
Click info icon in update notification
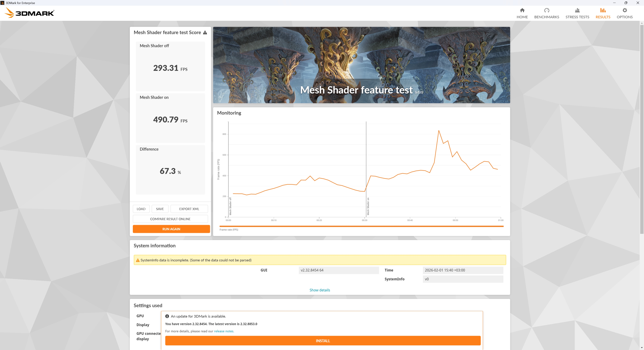click(x=167, y=316)
